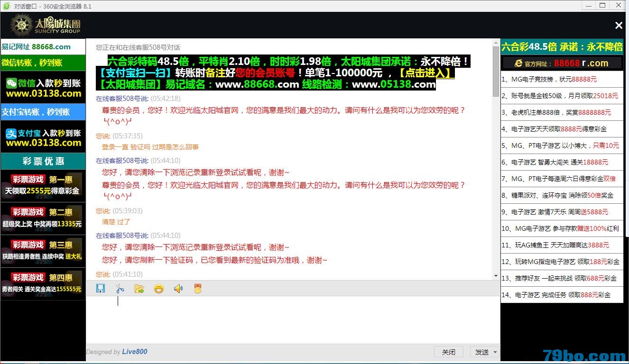Open the 【点击进入】 link in banner
Viewport: 629px width, 364px height.
[425, 73]
